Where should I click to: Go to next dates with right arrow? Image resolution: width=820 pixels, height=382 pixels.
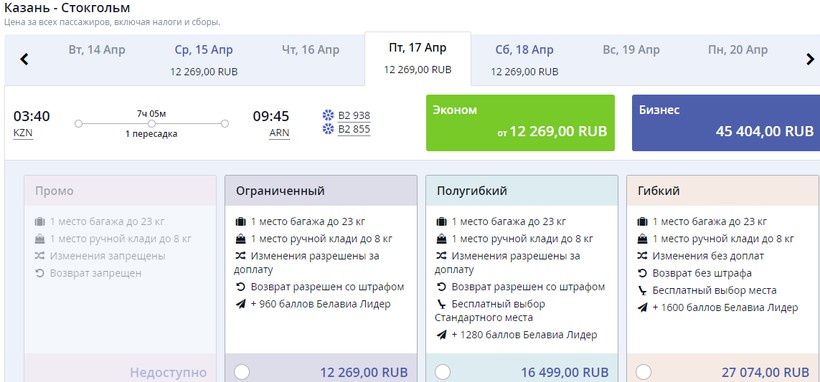810,59
